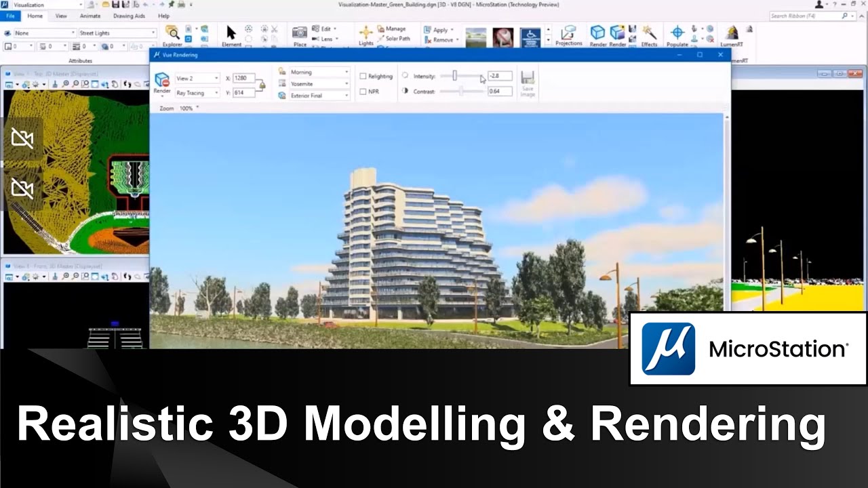This screenshot has width=868, height=488.
Task: Open the Exterior Final render setup dropdown
Action: click(319, 96)
